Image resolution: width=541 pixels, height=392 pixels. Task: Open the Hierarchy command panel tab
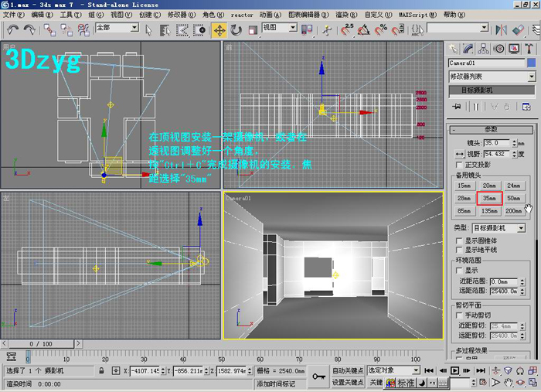coord(483,49)
